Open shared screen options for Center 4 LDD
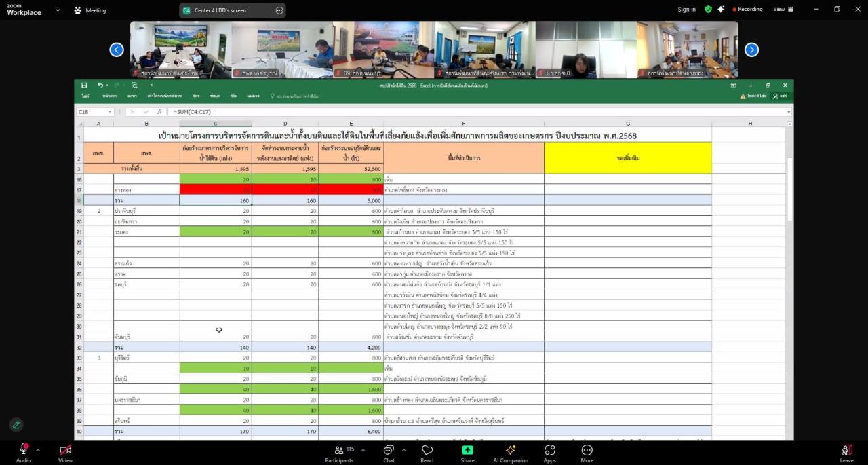 tap(279, 10)
